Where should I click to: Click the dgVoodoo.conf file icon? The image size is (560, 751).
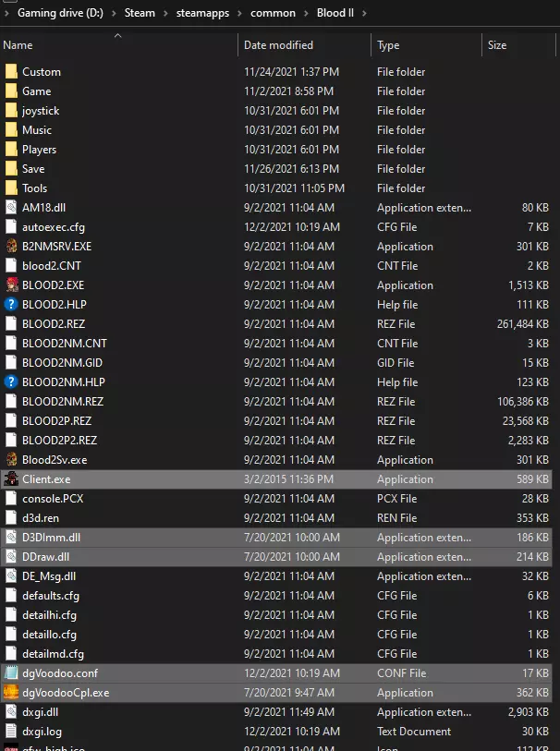coord(11,672)
